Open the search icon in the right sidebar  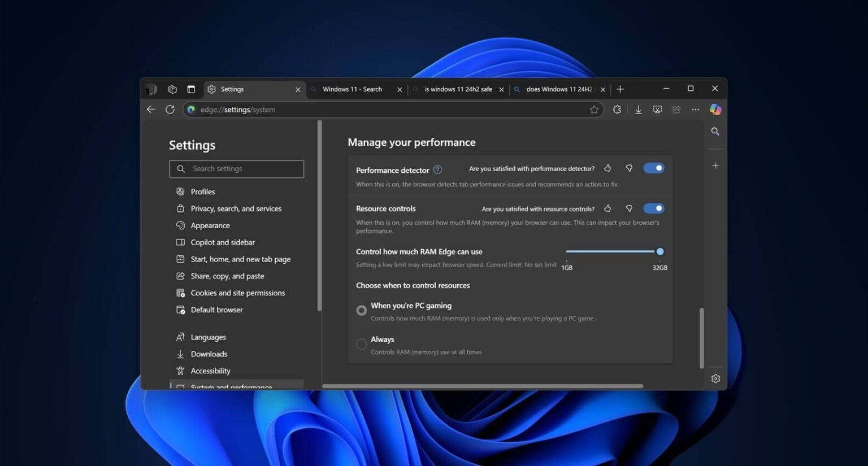715,132
